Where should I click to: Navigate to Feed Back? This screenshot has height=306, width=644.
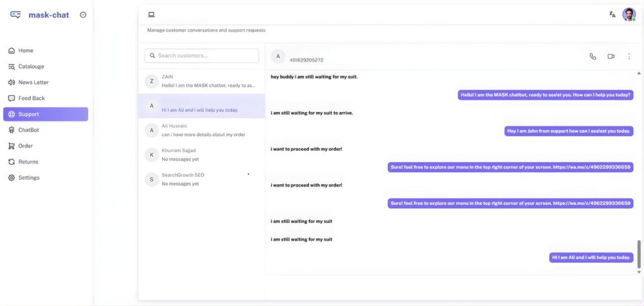pos(31,98)
